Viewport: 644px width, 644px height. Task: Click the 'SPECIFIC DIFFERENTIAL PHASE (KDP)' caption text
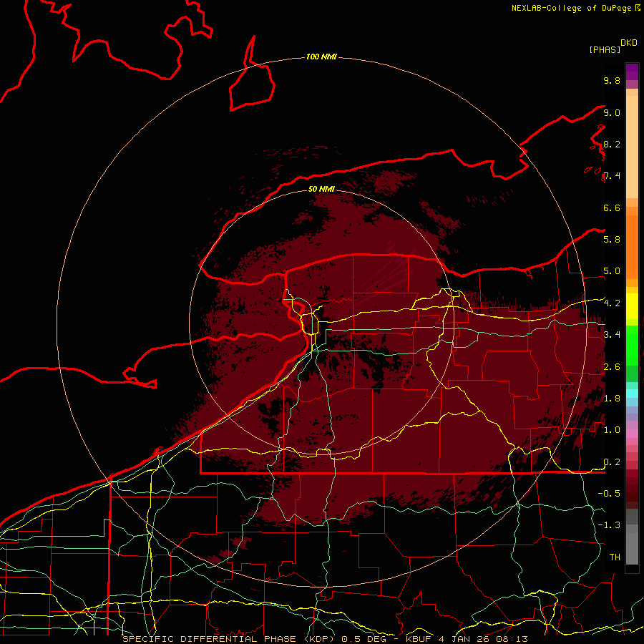point(228,639)
